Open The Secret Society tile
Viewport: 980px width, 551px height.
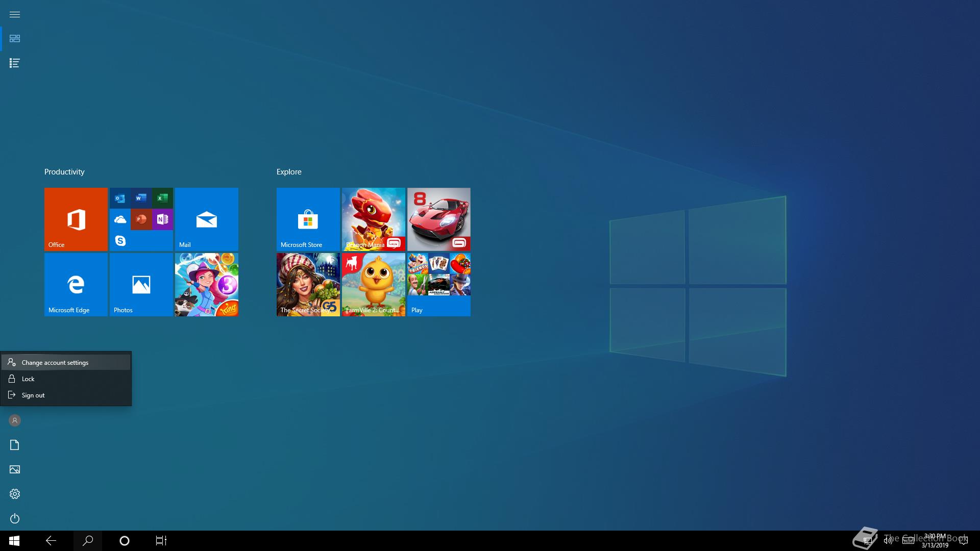(308, 285)
